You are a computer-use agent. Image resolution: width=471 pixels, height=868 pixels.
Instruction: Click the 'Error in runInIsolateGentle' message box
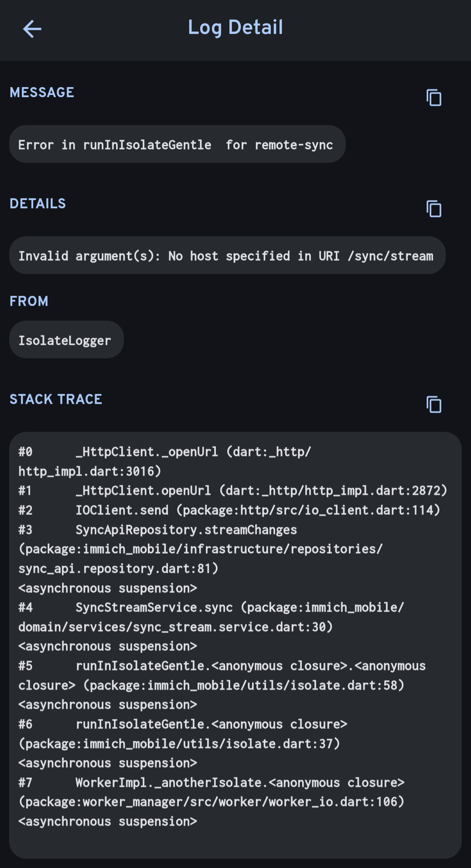pyautogui.click(x=177, y=144)
